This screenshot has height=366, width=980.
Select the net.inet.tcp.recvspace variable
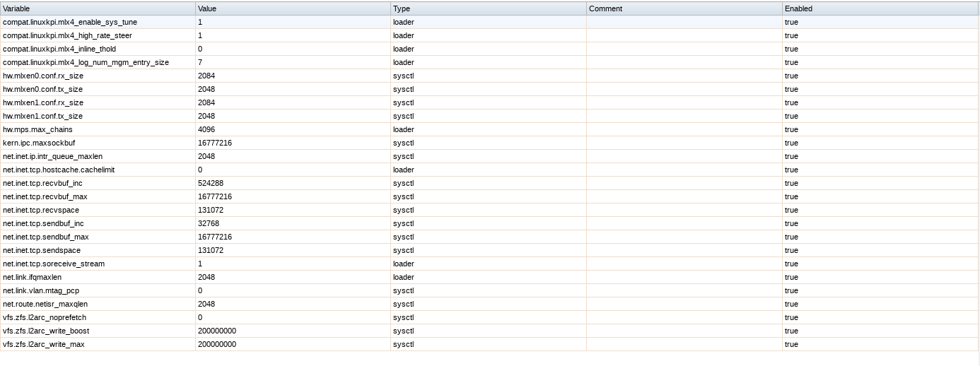click(42, 210)
